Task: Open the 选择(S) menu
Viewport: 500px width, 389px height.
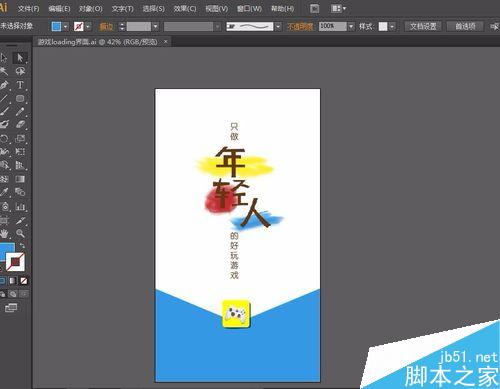Action: [x=154, y=9]
